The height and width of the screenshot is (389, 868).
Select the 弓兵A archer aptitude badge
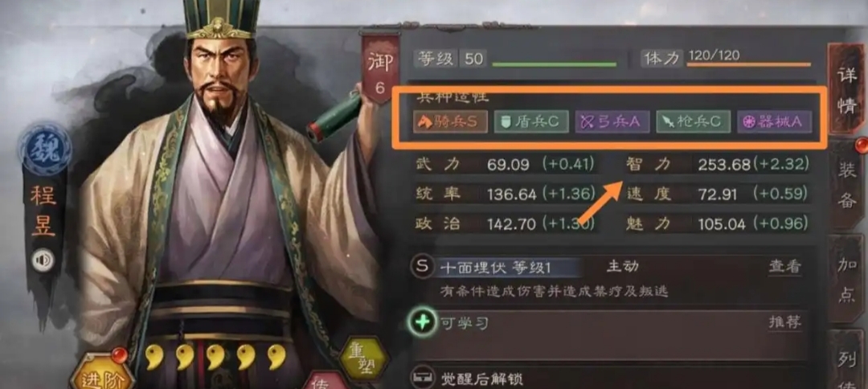(612, 122)
